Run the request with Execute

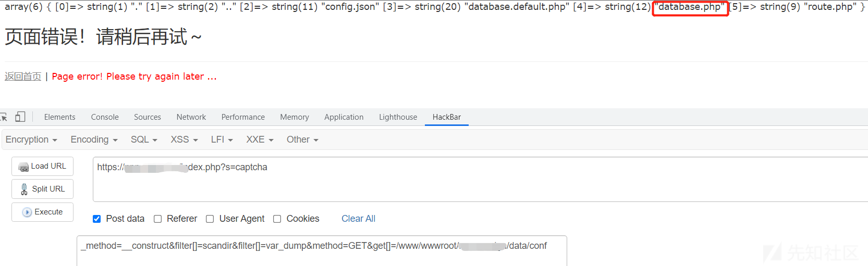pyautogui.click(x=42, y=212)
